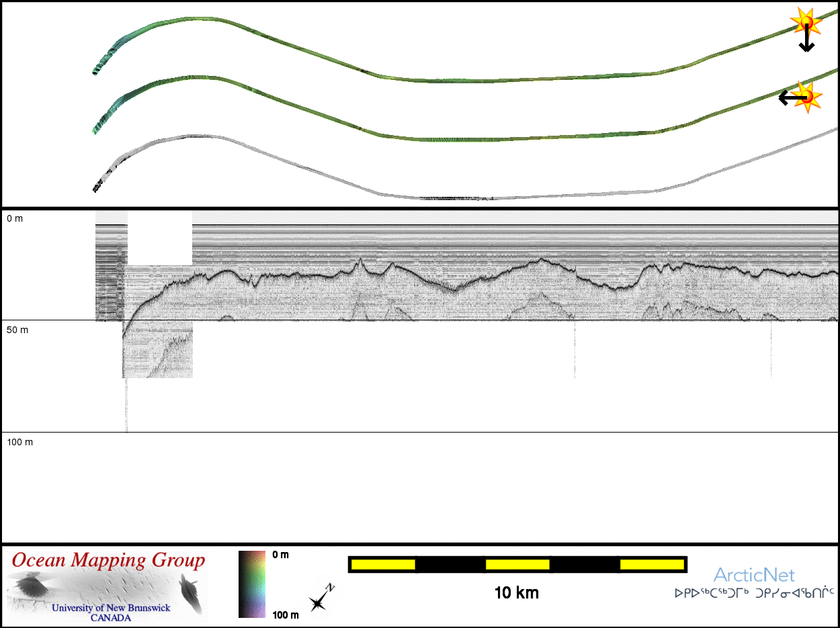840x628 pixels.
Task: Click the 10 km scale label
Action: (516, 593)
